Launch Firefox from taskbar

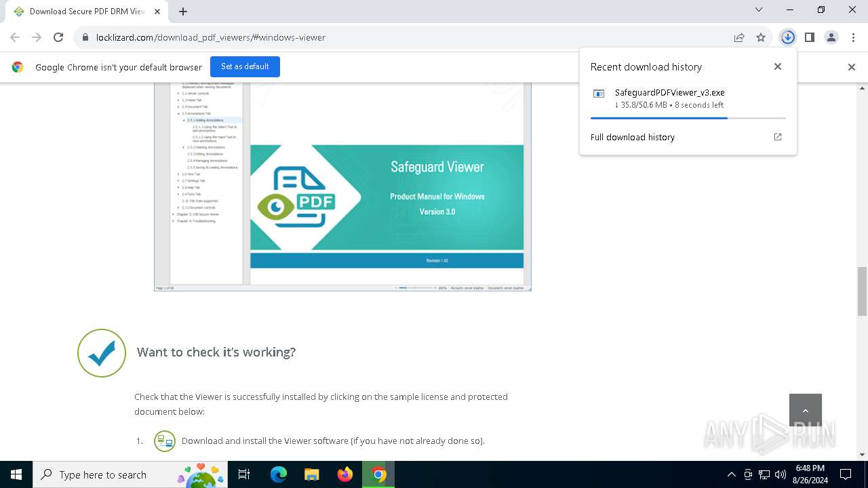coord(345,474)
